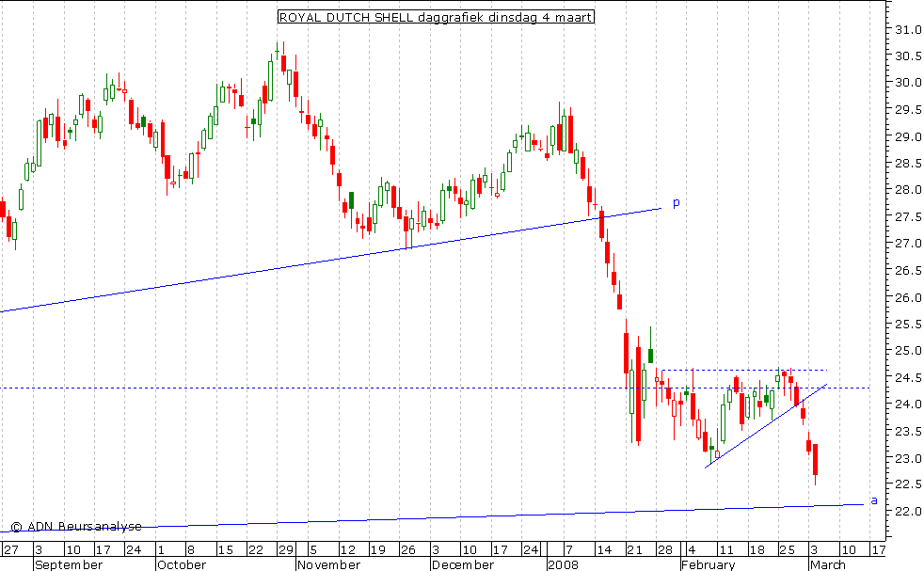
Task: Select the 30.0 price axis label
Action: [x=907, y=83]
